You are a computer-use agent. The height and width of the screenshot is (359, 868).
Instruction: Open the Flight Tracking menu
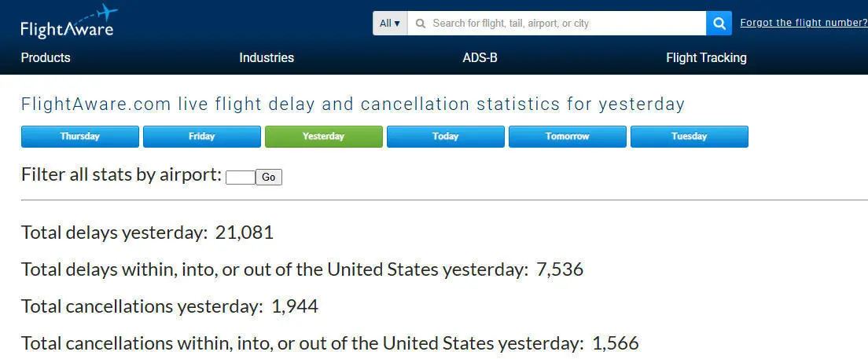[x=706, y=57]
